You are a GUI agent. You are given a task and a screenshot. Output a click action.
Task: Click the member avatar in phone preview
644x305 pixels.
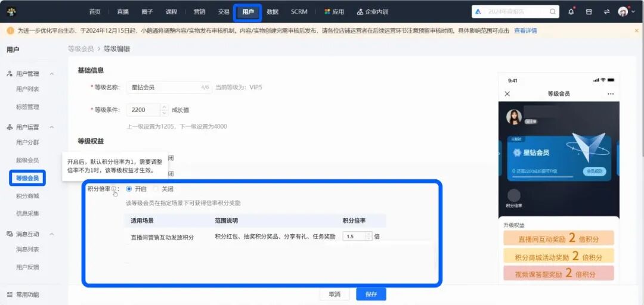tap(514, 117)
